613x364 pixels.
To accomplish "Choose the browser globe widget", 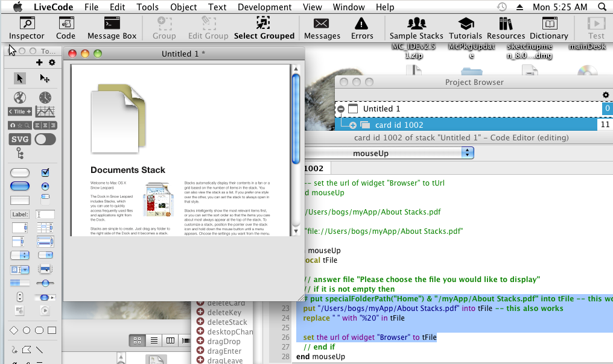I will (x=20, y=98).
